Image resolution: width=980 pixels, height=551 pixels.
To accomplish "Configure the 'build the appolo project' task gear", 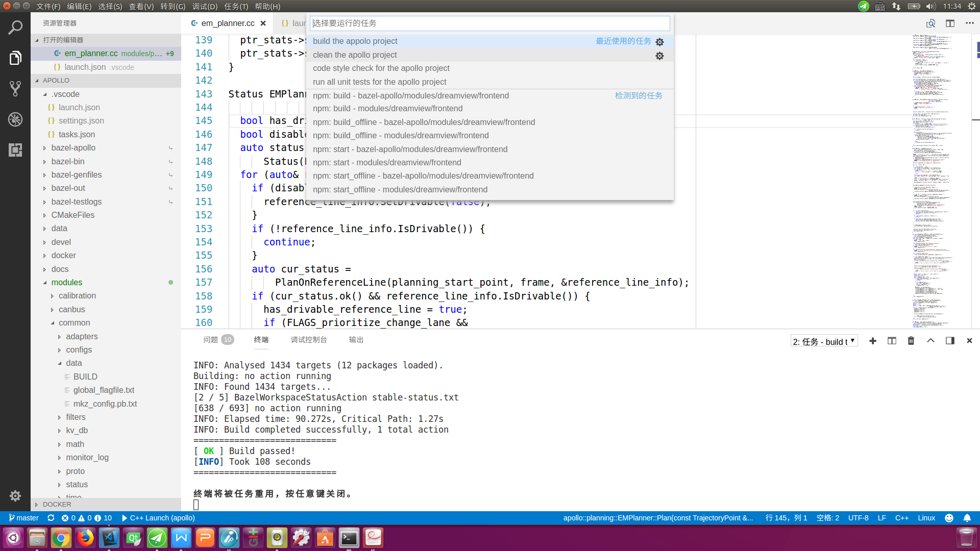I will (659, 42).
